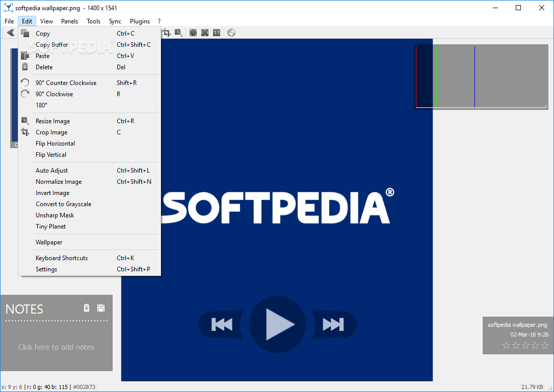This screenshot has width=554, height=392.
Task: Choose Invert Image
Action: 90,193
